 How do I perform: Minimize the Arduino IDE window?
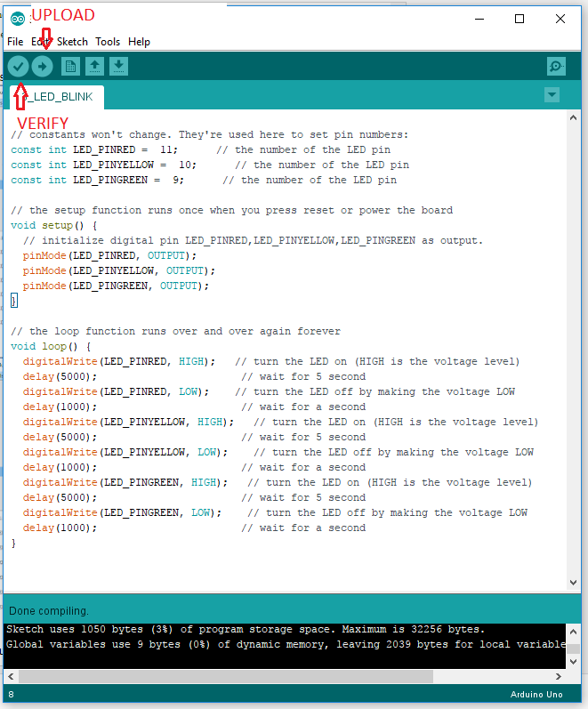click(x=479, y=19)
